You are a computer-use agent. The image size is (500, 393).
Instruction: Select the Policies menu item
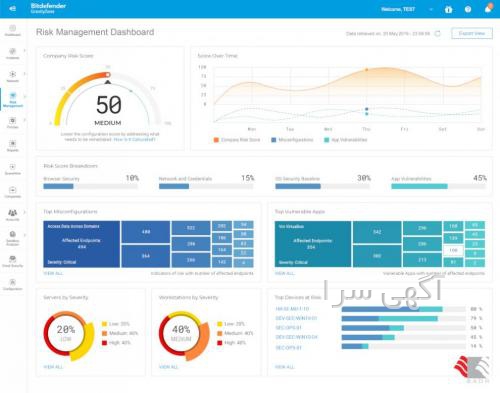(13, 123)
